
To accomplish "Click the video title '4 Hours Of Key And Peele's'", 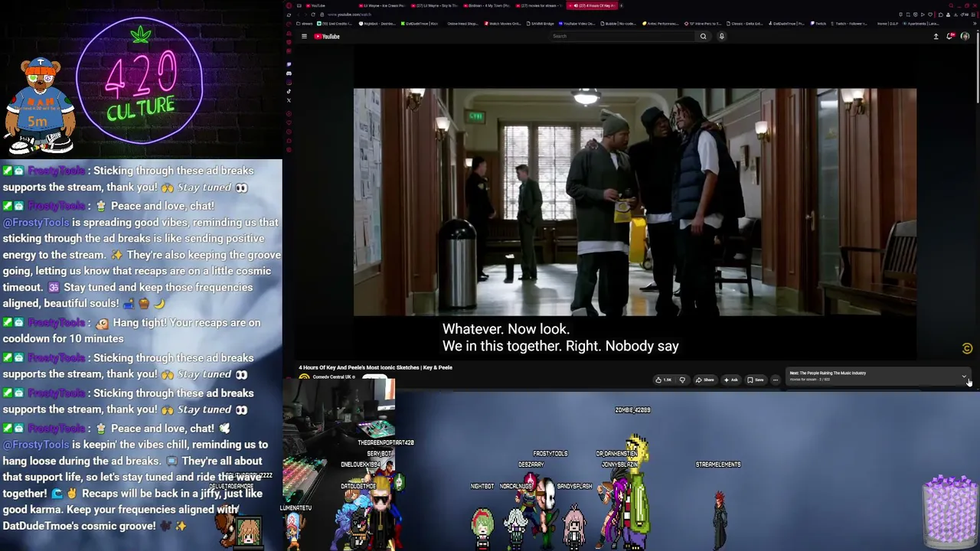I will (375, 367).
